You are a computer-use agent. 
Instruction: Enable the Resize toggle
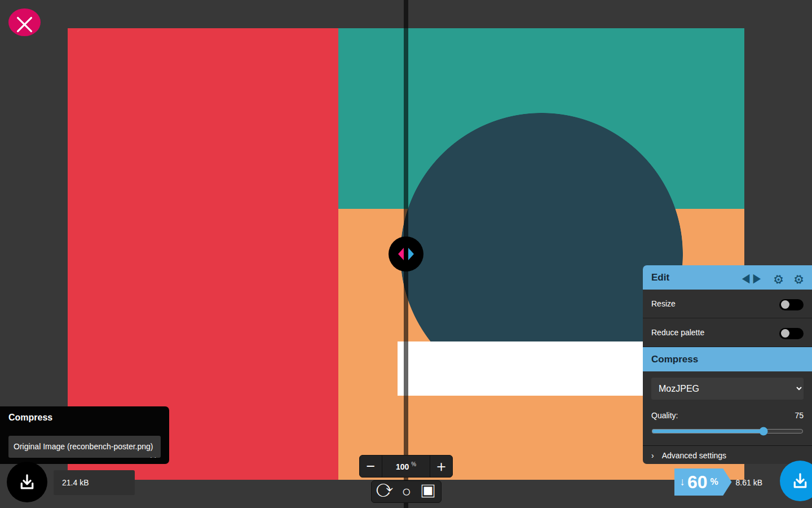pyautogui.click(x=791, y=305)
